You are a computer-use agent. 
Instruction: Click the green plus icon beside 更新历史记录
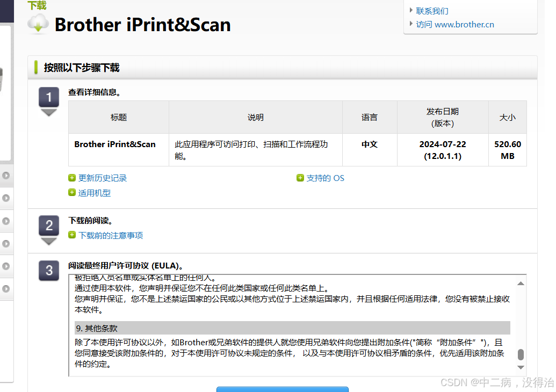(72, 178)
